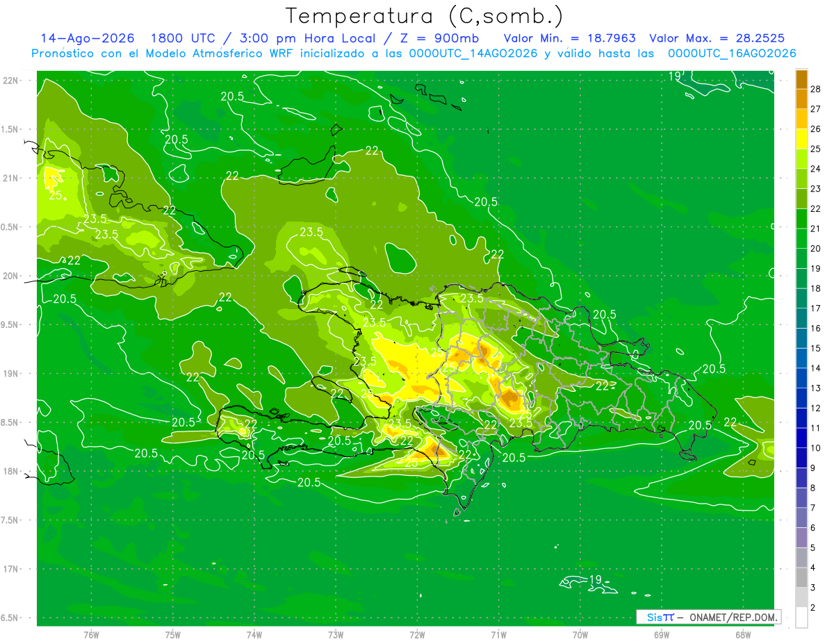Click the '68W' longitude axis label
834x644 pixels.
click(x=743, y=635)
